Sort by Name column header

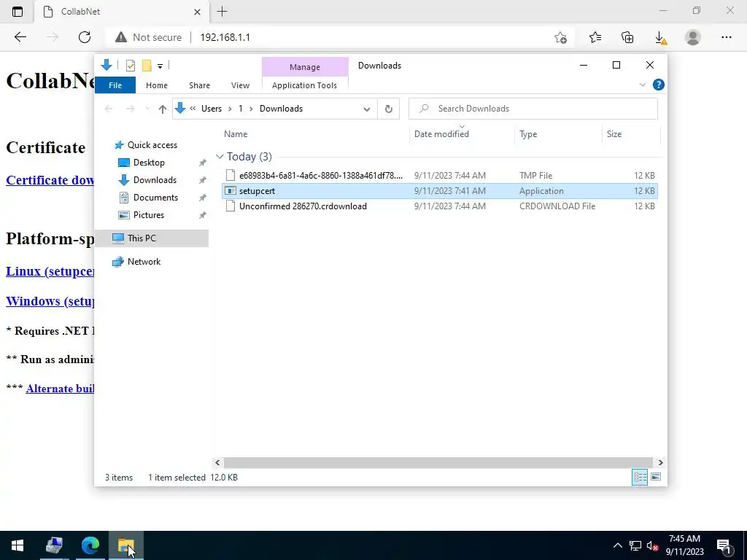[x=315, y=134]
